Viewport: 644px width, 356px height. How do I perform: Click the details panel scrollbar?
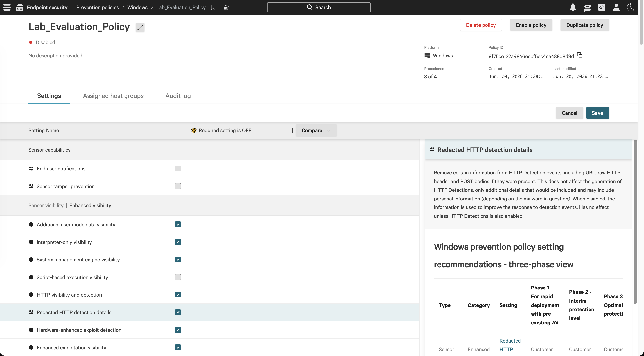pos(635,222)
